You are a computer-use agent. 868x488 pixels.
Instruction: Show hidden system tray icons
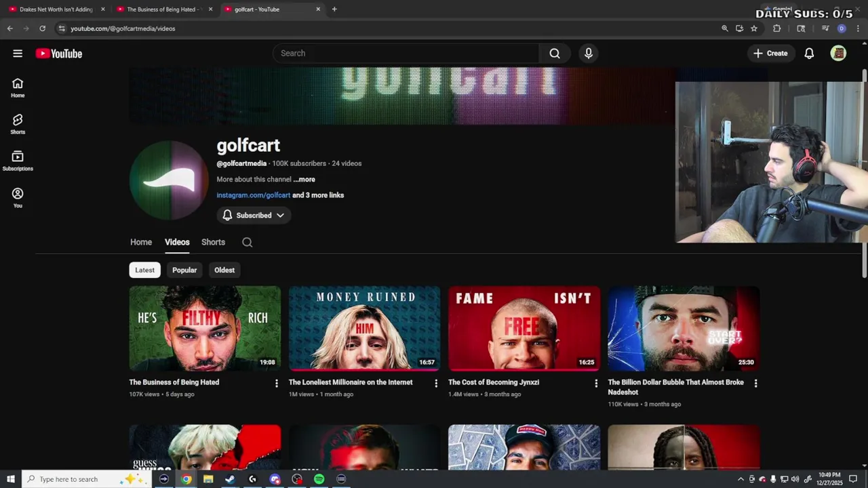(741, 479)
